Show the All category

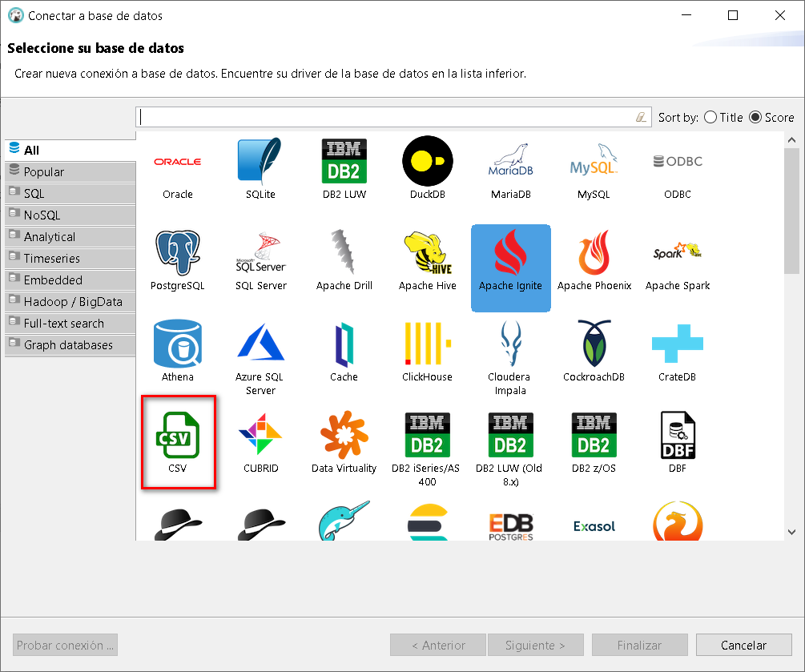pos(70,150)
